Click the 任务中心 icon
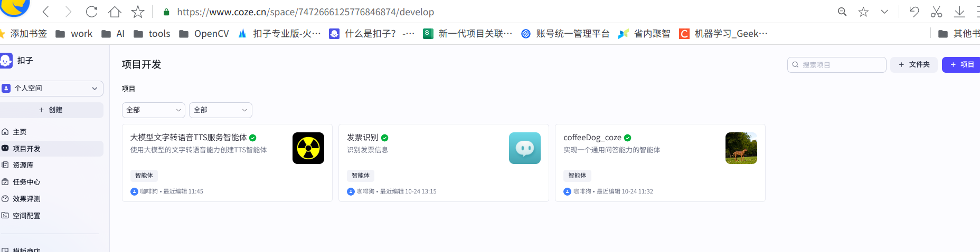The height and width of the screenshot is (252, 980). [5, 182]
